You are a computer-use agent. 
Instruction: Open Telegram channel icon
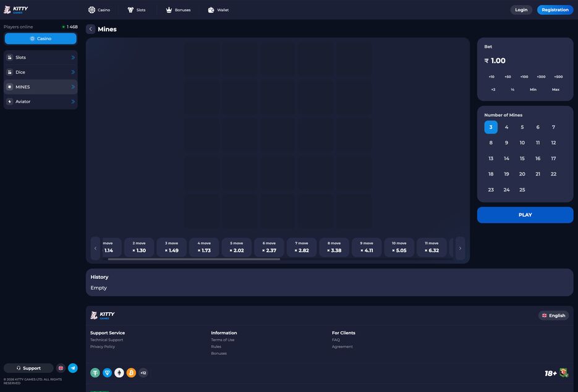(73, 368)
